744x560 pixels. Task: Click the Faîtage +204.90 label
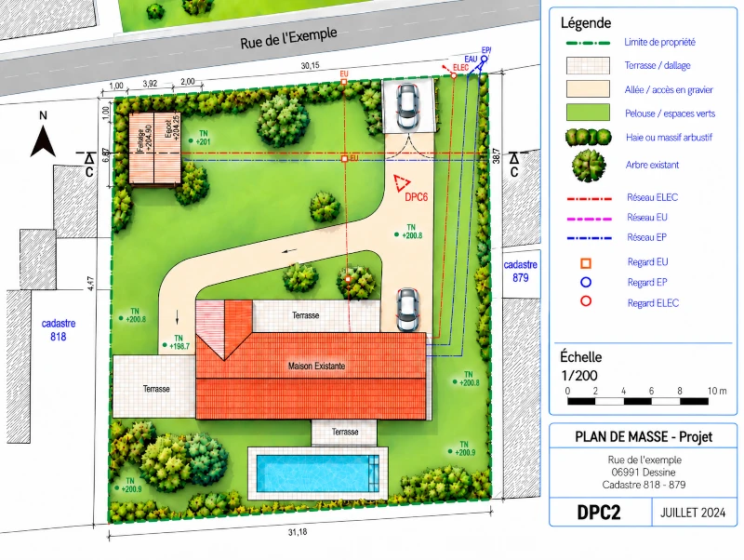point(144,139)
